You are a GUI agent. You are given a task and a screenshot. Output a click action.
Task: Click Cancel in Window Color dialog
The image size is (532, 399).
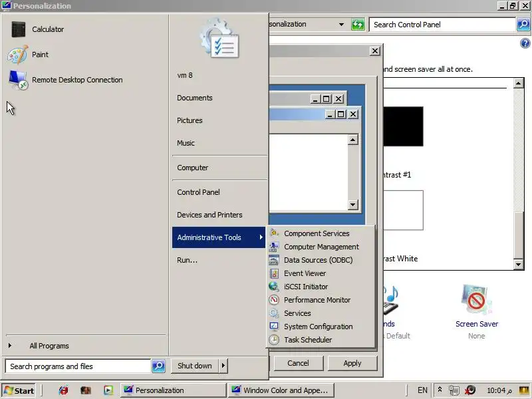coord(298,363)
